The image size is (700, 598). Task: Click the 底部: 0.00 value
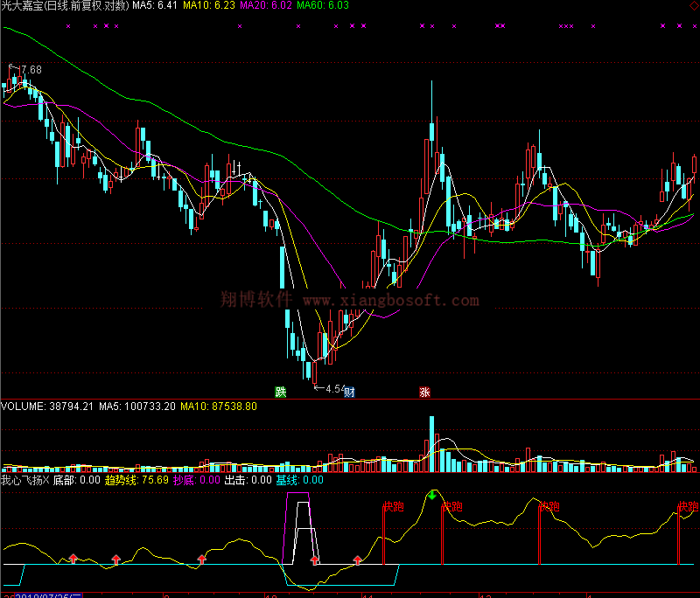click(76, 480)
